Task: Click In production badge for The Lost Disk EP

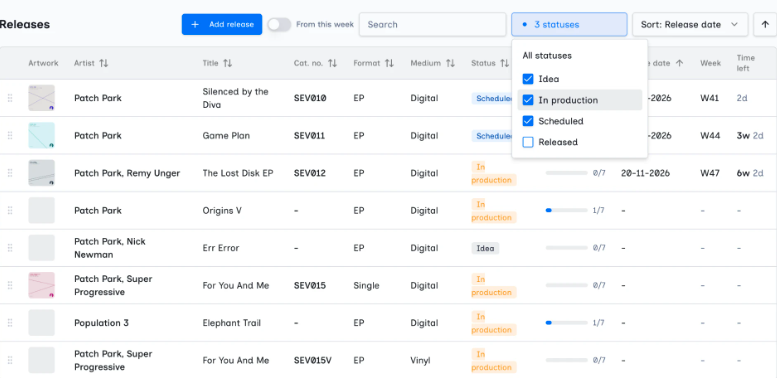Action: pos(494,173)
